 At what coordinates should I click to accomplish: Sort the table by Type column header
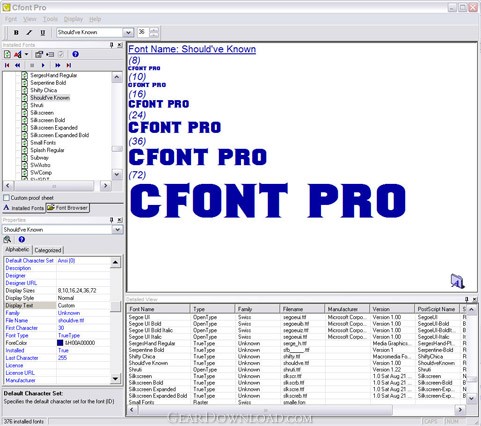coord(212,309)
